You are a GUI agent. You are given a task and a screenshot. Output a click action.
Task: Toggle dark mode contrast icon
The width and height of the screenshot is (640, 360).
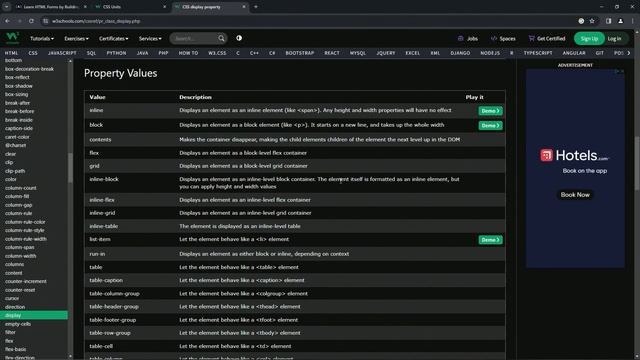(239, 38)
